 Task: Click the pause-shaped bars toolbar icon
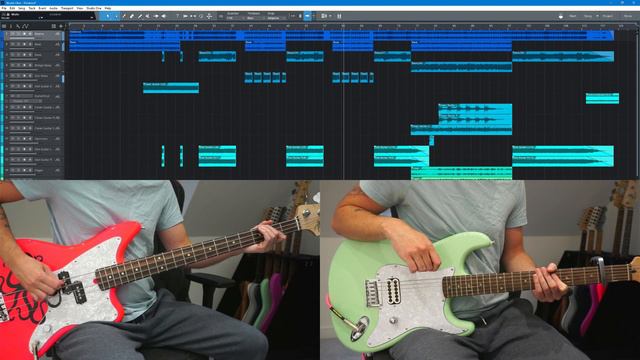pyautogui.click(x=339, y=16)
